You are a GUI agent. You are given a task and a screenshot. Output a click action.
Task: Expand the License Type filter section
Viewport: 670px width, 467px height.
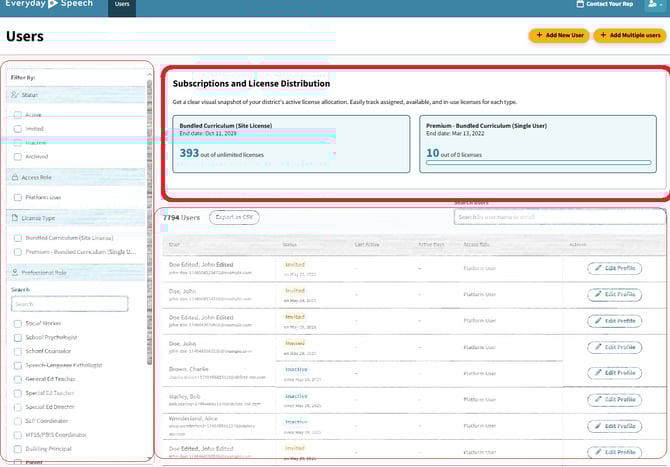pyautogui.click(x=76, y=218)
